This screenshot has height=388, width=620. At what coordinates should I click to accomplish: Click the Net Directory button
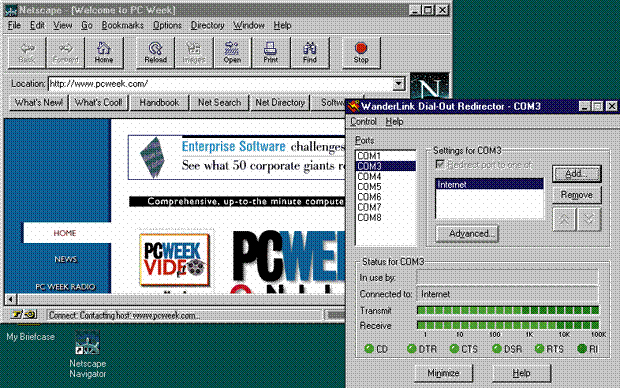point(280,103)
